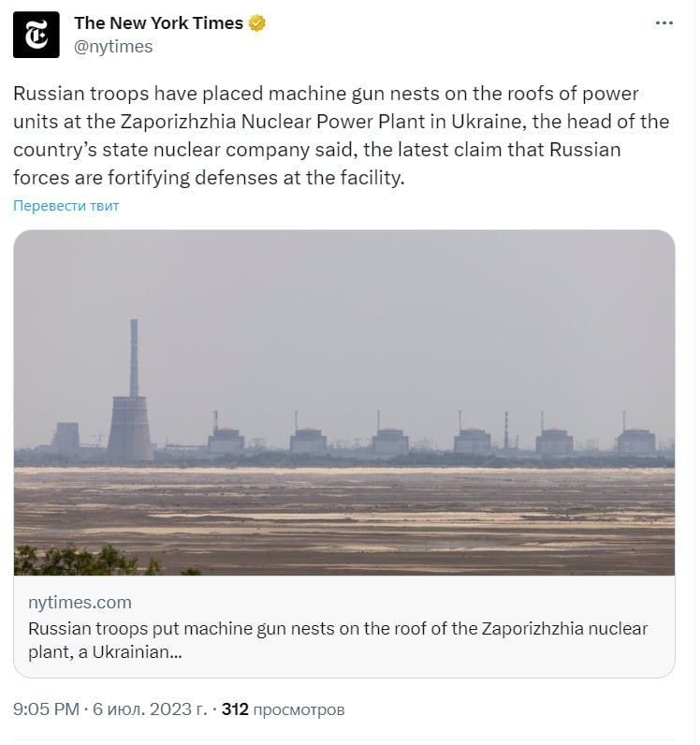Open The New York Times display name
The image size is (700, 745).
(x=158, y=23)
